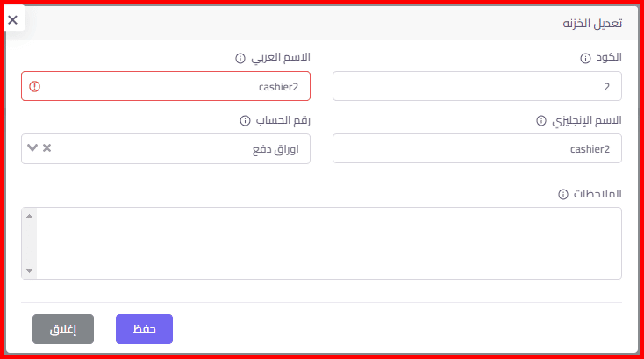The image size is (644, 359).
Task: Click info icon beside الاسم العربي label
Action: pos(240,58)
